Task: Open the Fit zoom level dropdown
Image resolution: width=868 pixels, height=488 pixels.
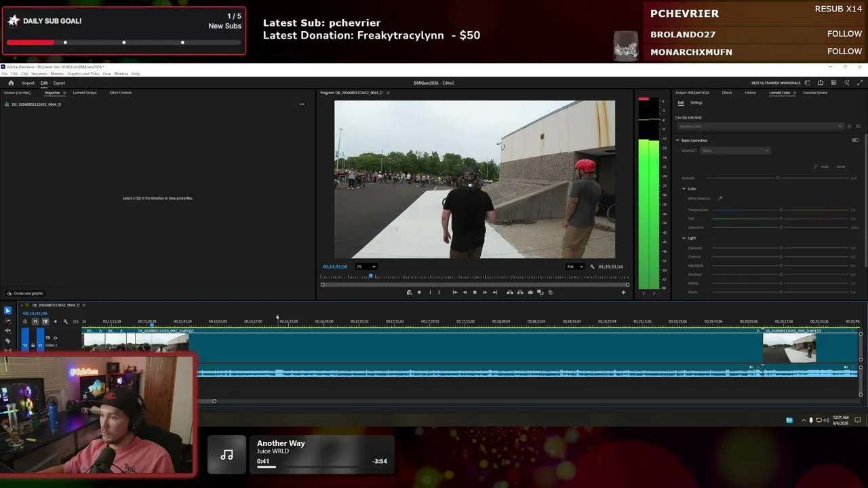Action: click(366, 266)
